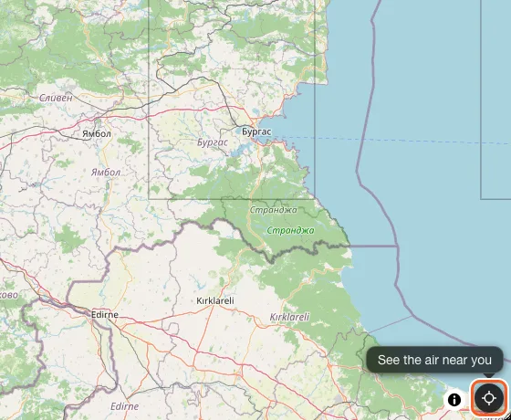Screen dimensions: 511x420
Task: Click the gray Странджа mountain label
Action: click(274, 210)
